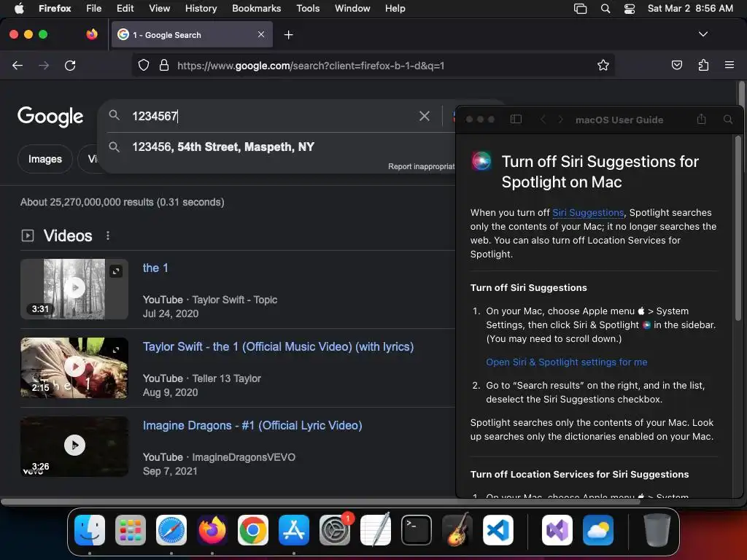Open System Settings from the Dock
Viewport: 747px width, 560px height.
(x=335, y=530)
